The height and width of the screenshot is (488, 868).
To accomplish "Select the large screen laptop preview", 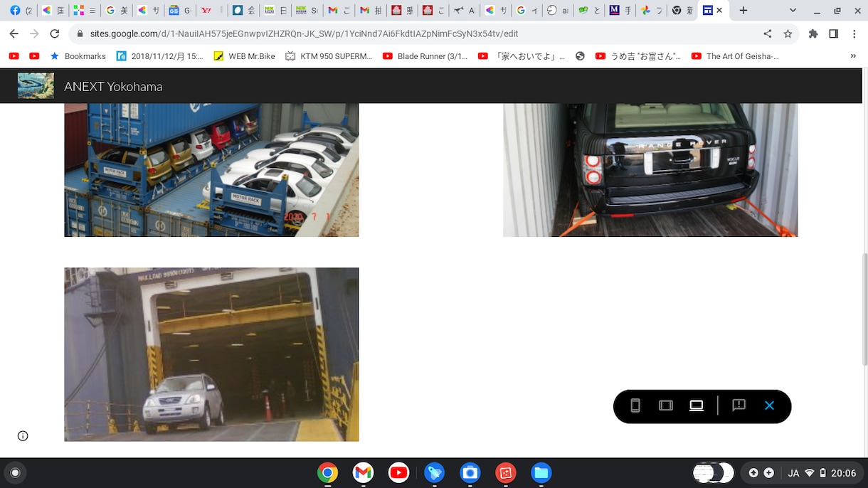I will point(697,405).
